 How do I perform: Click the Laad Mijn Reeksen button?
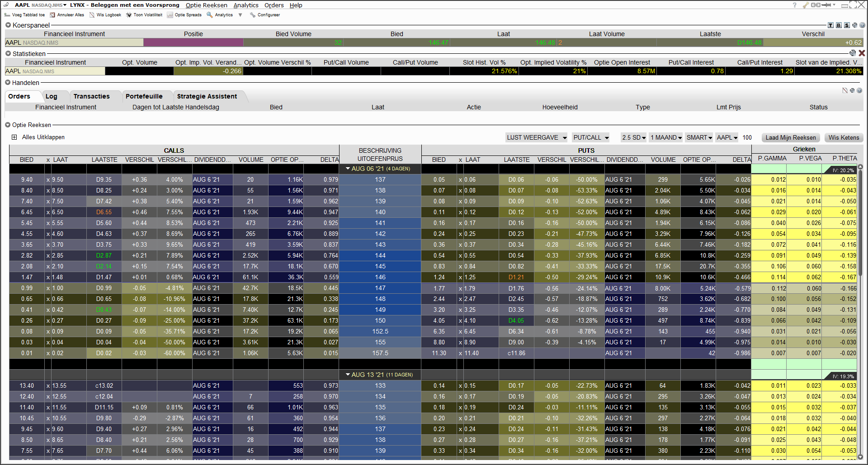point(791,137)
